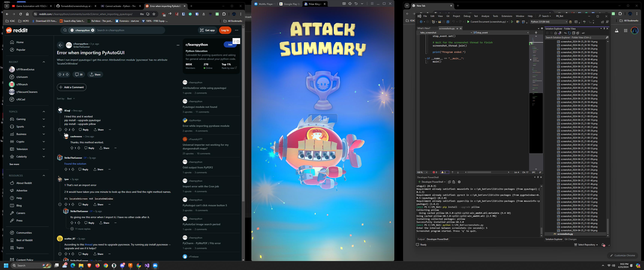644x270 pixels.
Task: Reload the Reddit page in Chrome
Action: click(x=21, y=14)
